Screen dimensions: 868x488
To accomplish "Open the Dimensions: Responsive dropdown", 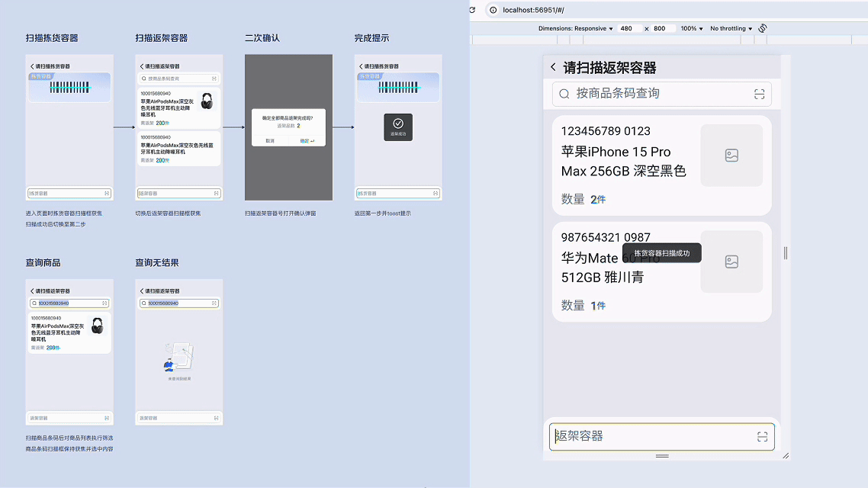I will click(575, 28).
